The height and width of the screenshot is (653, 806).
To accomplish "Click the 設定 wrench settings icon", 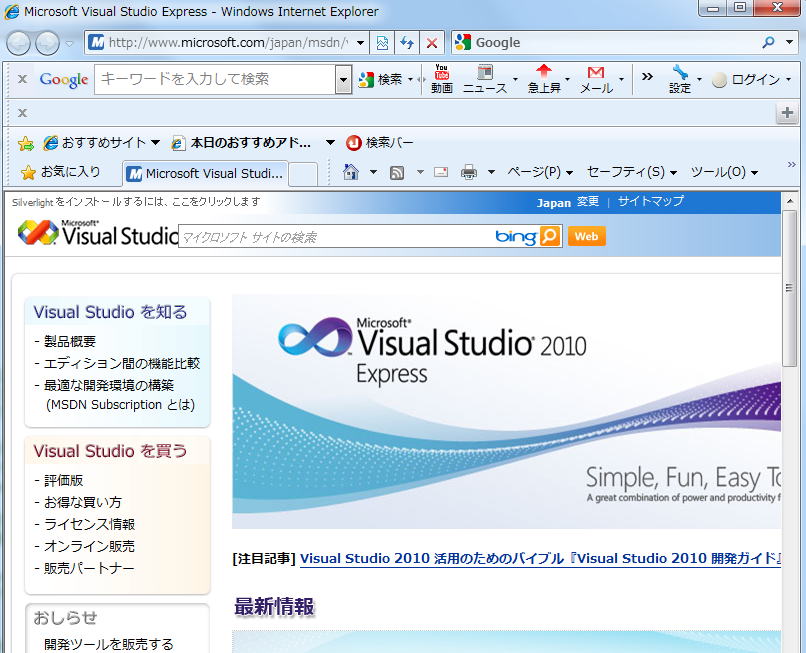I will pos(680,78).
